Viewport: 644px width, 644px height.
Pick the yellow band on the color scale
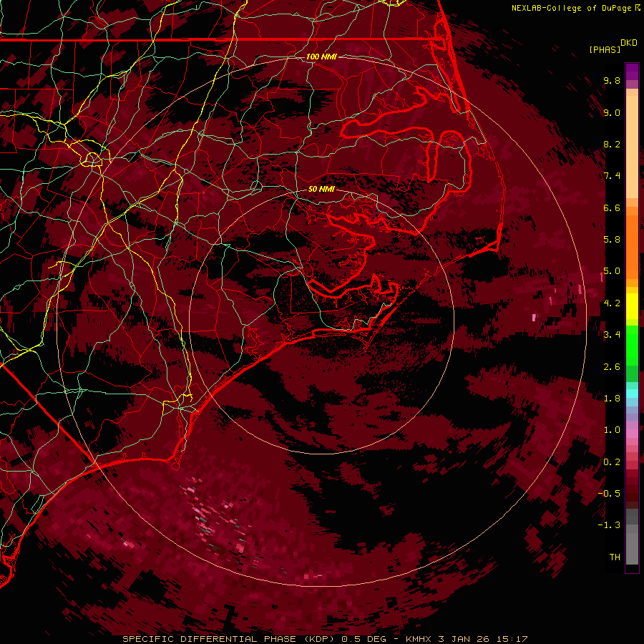(632, 306)
